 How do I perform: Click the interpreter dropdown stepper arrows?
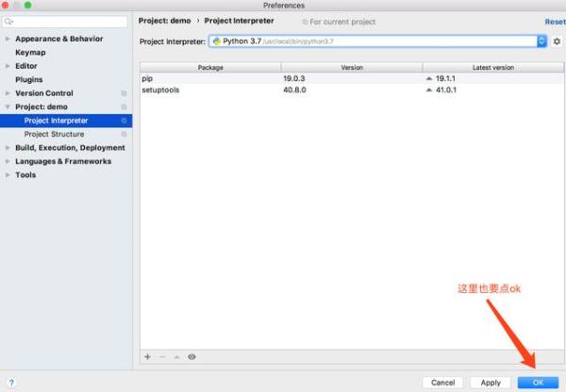[x=541, y=41]
